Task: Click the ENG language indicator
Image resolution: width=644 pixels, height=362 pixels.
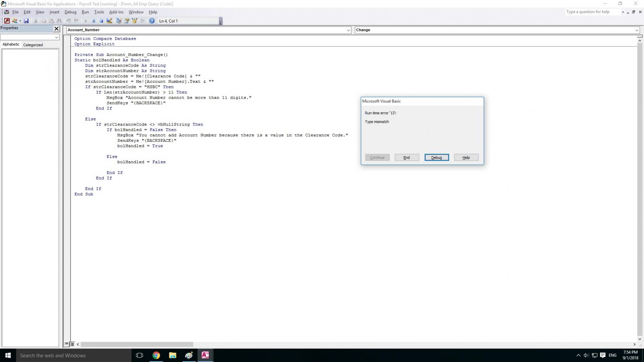Action: pos(613,355)
